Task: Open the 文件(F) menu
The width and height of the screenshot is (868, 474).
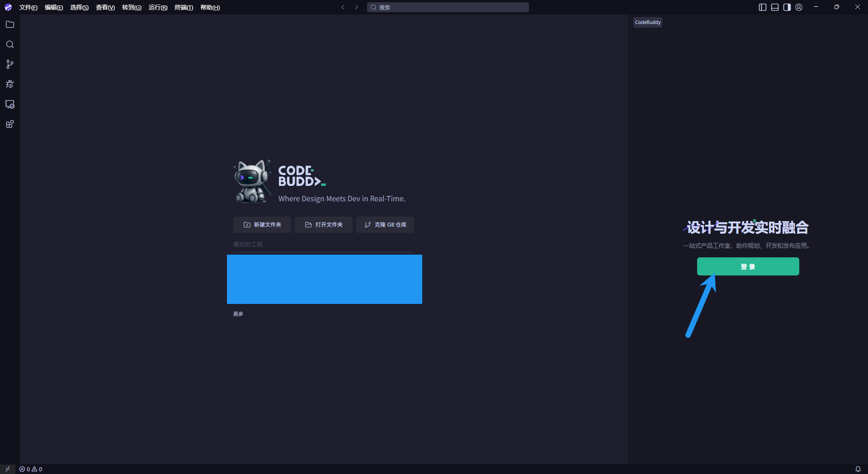Action: click(x=28, y=8)
